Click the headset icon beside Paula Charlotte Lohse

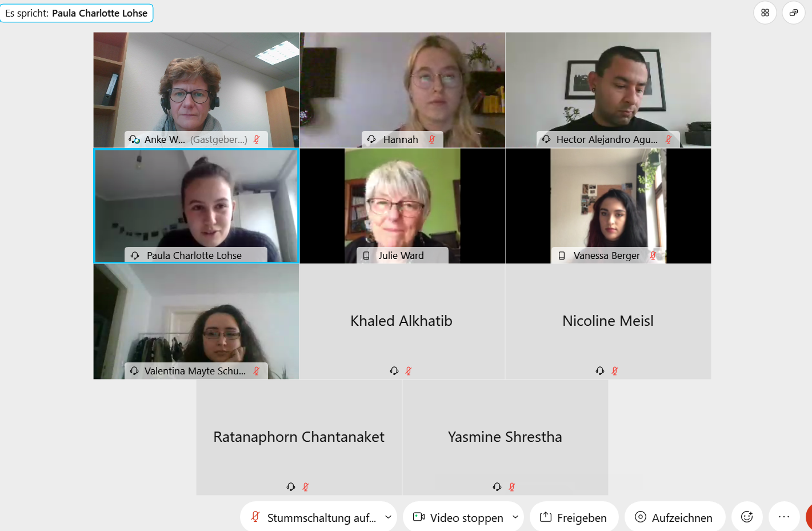pos(135,255)
